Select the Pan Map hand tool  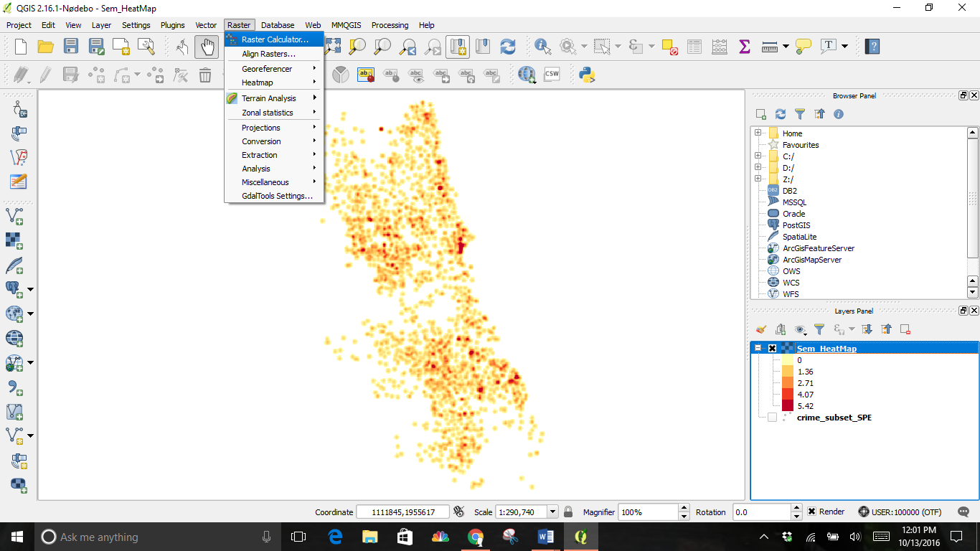[207, 47]
